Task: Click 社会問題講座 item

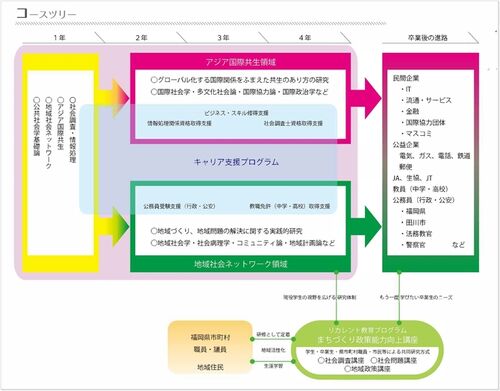Action: (394, 360)
